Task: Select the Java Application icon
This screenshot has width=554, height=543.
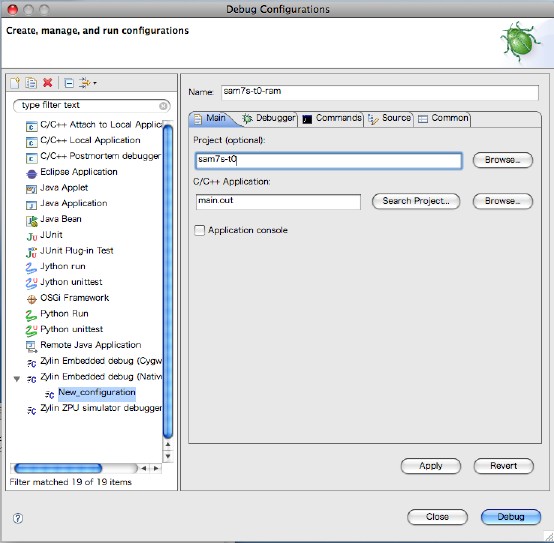Action: point(31,205)
